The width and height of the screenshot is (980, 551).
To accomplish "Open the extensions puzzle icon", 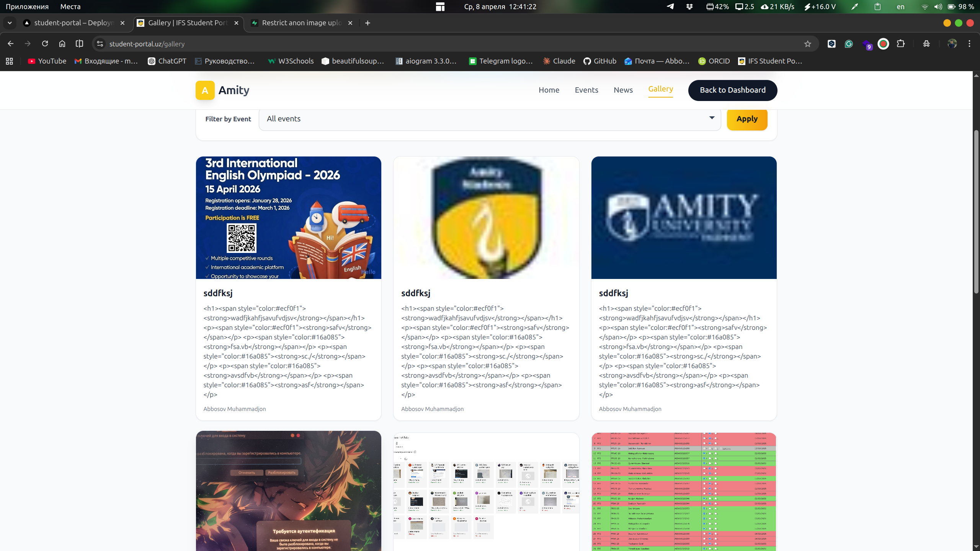I will (x=900, y=44).
